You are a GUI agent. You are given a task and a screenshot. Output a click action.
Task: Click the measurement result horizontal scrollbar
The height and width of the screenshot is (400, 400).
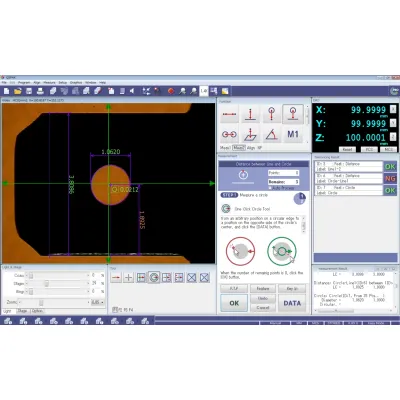point(353,310)
